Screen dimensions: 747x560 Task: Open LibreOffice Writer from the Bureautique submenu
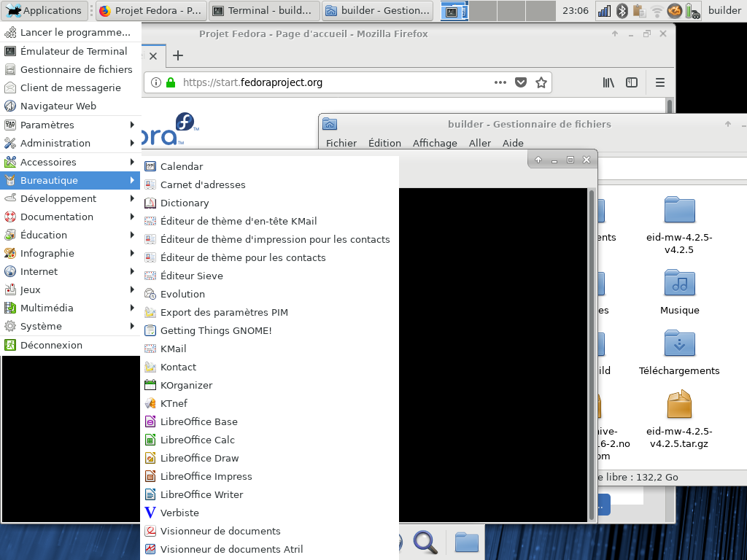pyautogui.click(x=270, y=494)
